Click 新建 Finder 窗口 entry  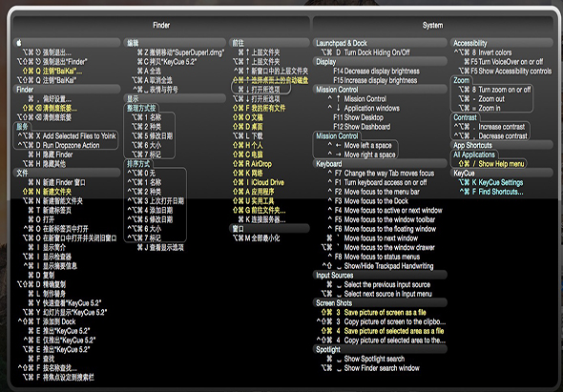56,183
